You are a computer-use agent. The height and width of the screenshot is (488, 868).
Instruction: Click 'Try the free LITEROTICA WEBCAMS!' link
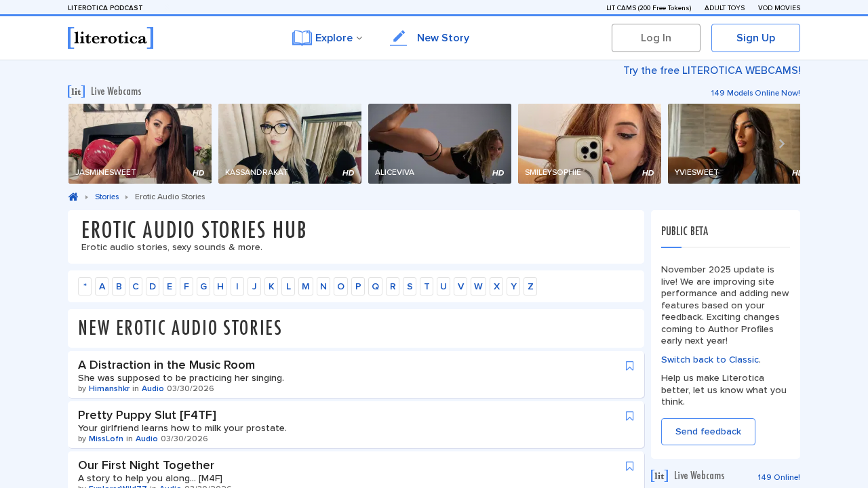coord(712,70)
